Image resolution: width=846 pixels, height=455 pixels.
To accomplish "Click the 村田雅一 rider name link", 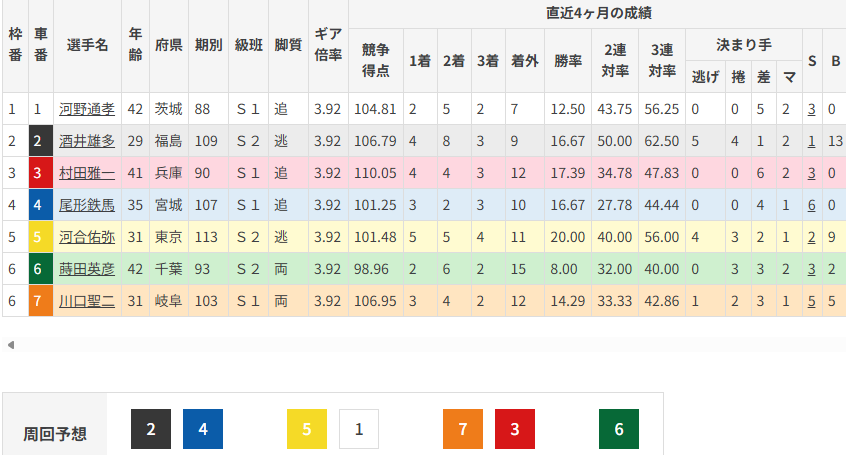I will (x=87, y=173).
